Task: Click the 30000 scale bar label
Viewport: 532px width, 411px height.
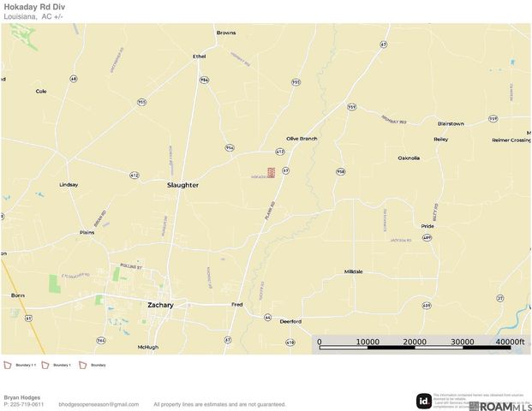Action: point(462,342)
